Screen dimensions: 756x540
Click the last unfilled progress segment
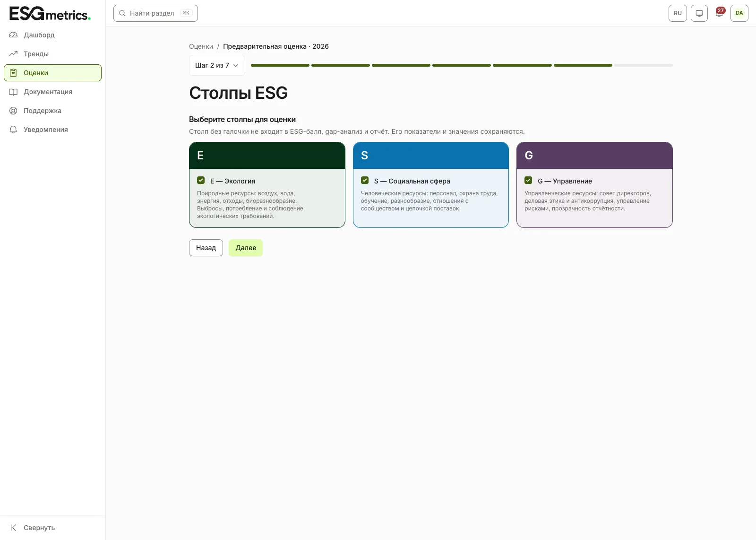(644, 65)
